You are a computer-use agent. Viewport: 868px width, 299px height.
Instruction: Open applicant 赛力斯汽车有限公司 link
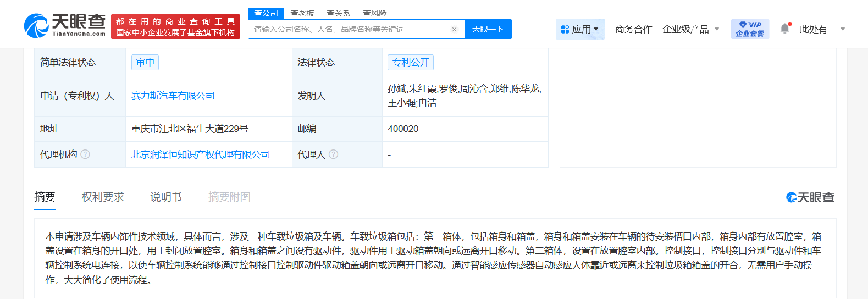173,96
